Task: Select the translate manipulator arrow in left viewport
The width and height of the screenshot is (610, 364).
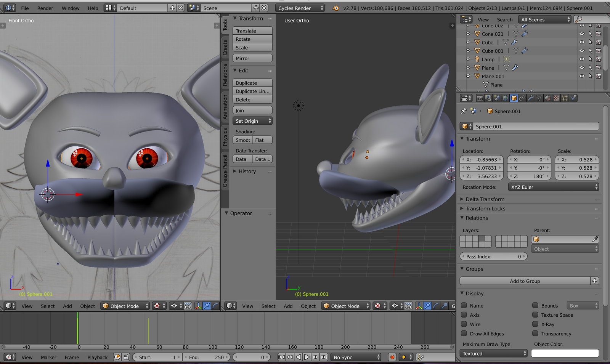Action: pyautogui.click(x=207, y=306)
